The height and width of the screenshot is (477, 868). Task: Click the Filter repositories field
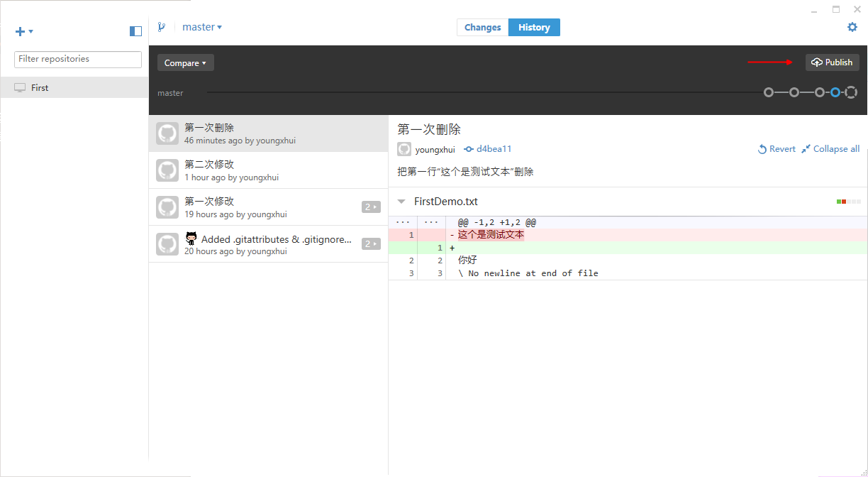click(x=78, y=59)
